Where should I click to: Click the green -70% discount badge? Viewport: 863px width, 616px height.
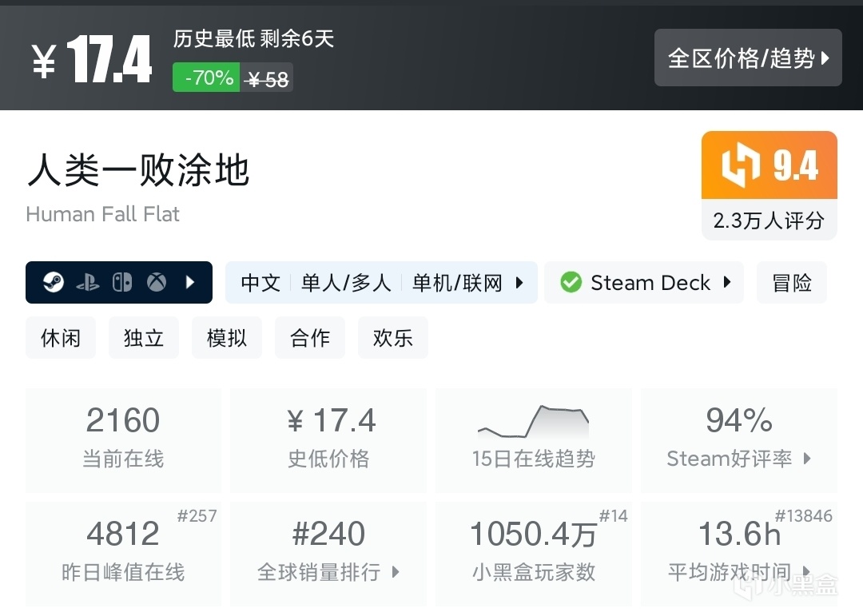tap(207, 77)
